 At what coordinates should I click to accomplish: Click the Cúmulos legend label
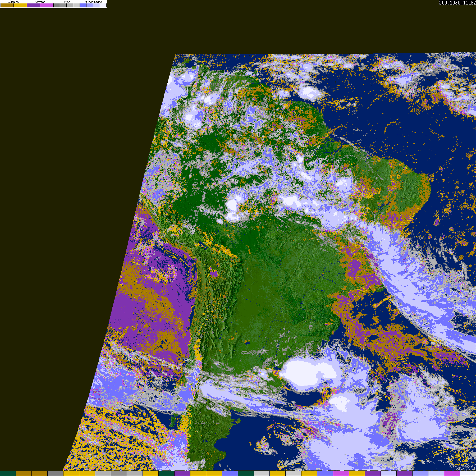[13, 2]
